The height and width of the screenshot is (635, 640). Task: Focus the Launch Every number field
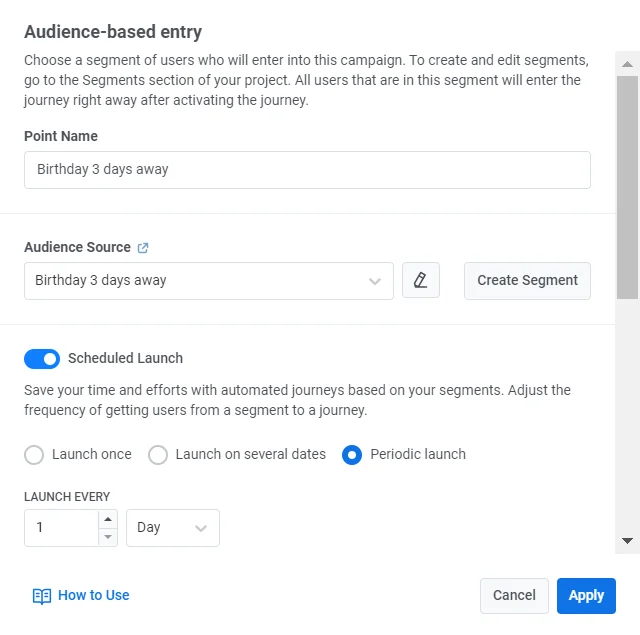pyautogui.click(x=62, y=528)
